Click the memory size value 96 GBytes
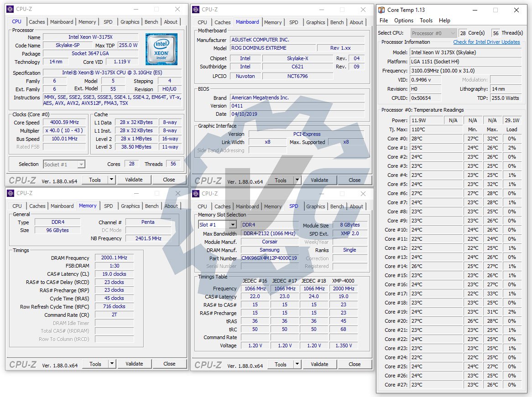 point(57,230)
